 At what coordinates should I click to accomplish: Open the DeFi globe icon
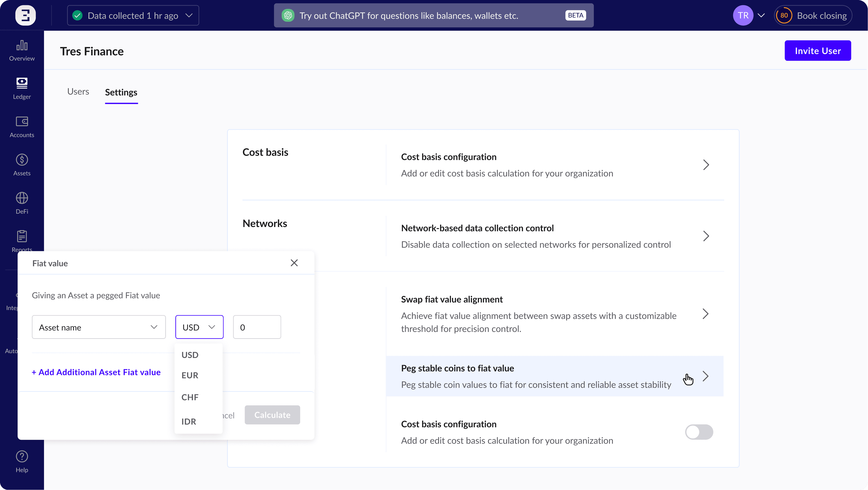pos(22,198)
